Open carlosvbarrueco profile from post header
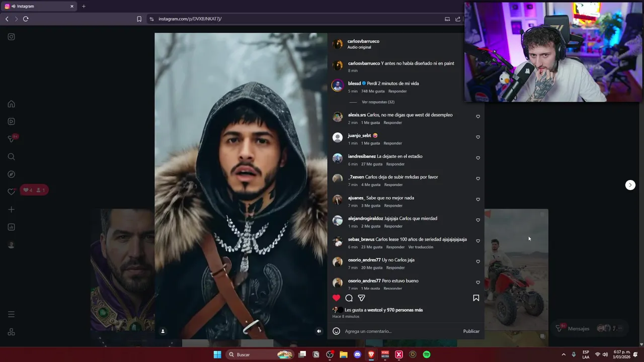Screen dimensions: 644x362 click(x=363, y=41)
